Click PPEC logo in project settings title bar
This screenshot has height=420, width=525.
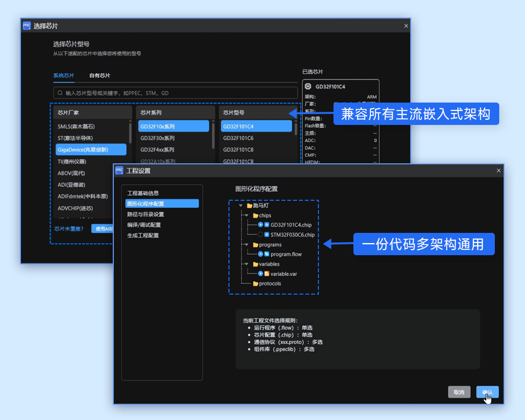pyautogui.click(x=119, y=171)
